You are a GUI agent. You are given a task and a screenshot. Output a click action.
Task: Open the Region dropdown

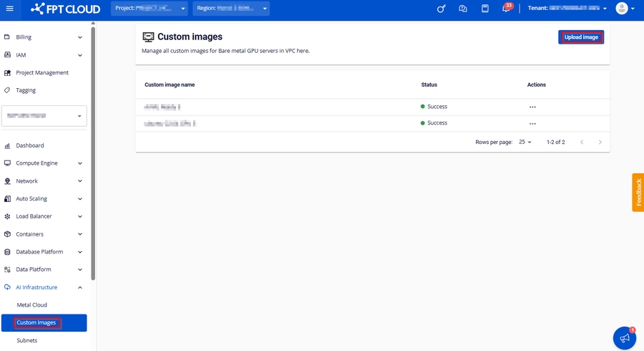tap(231, 9)
